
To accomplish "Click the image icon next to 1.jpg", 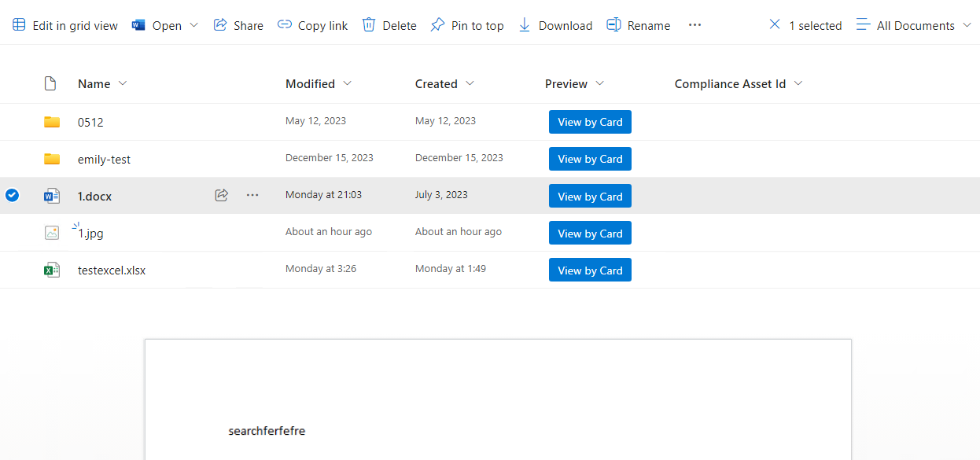I will pyautogui.click(x=52, y=232).
